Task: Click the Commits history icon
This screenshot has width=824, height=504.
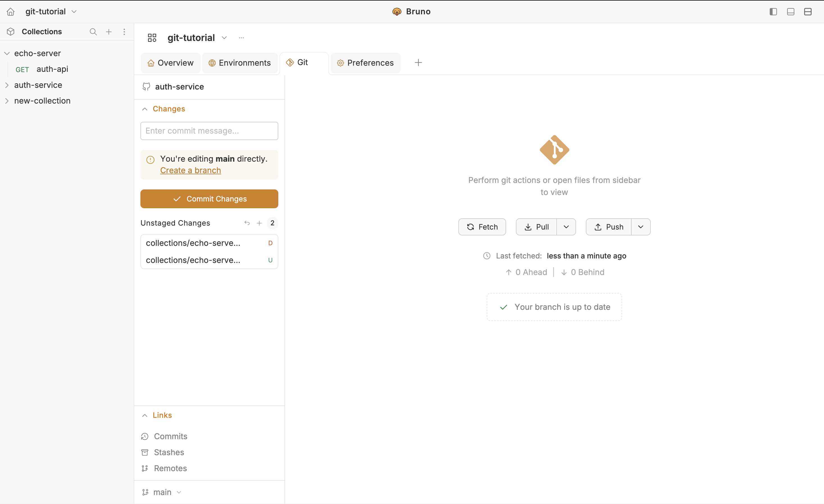Action: (145, 436)
